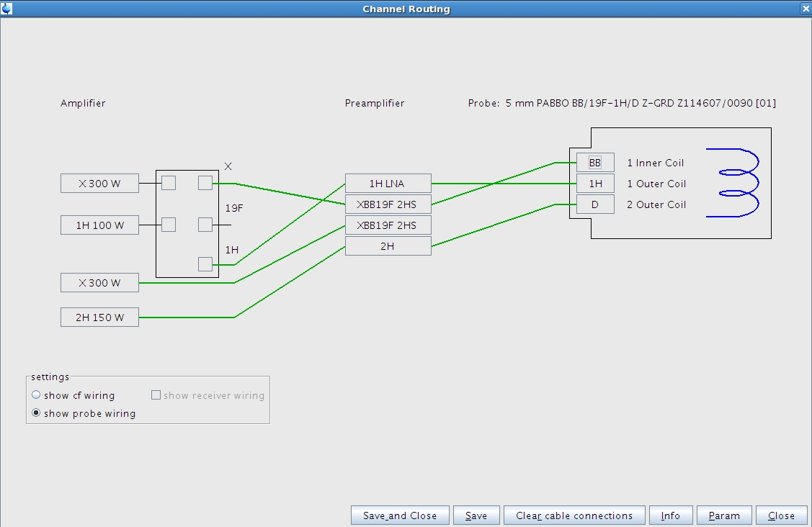Click the 1H LNA preamplifier box
The image size is (812, 527).
tap(388, 184)
